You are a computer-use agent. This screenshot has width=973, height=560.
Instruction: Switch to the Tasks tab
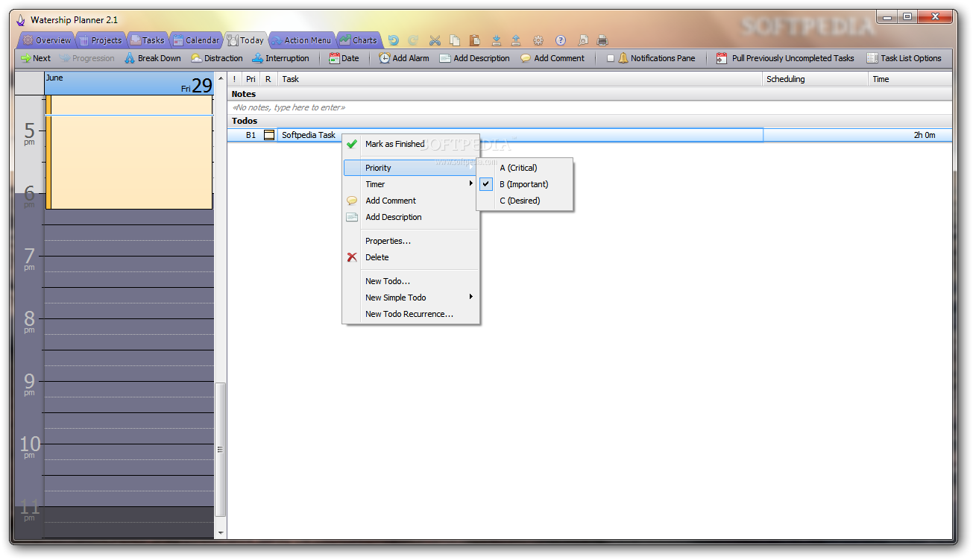pos(148,40)
